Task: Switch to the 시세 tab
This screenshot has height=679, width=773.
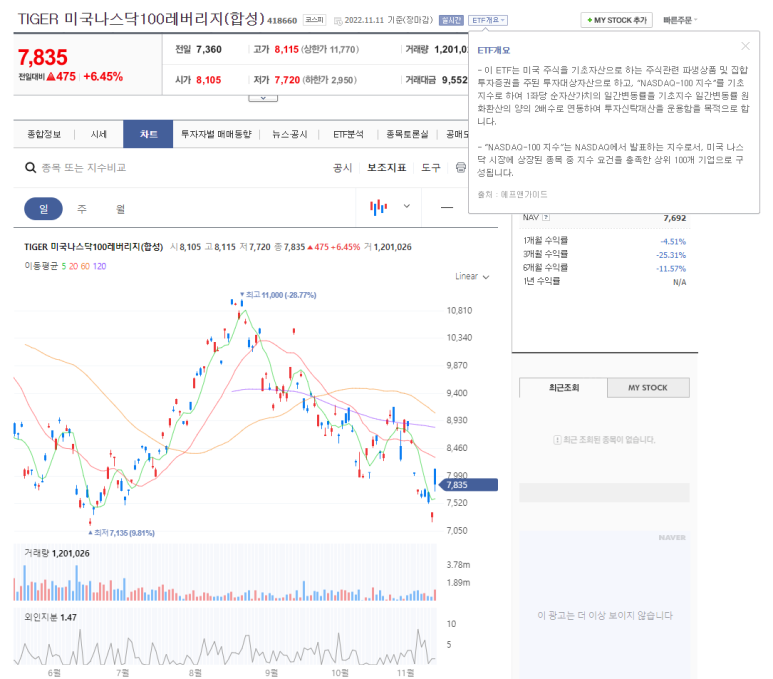Action: 99,134
